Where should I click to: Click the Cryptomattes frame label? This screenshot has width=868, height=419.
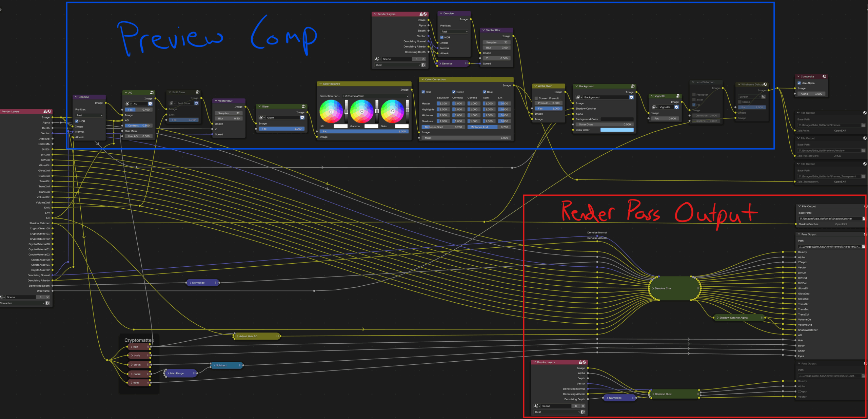[x=139, y=340]
